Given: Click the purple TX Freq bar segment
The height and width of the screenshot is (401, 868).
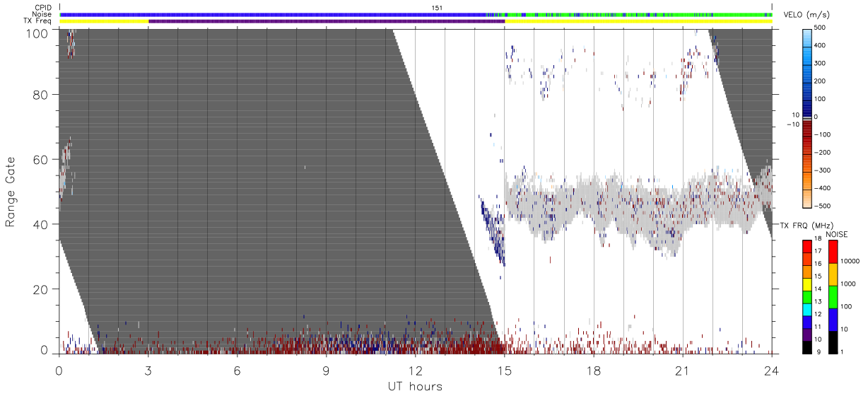Looking at the screenshot, I should pos(327,21).
